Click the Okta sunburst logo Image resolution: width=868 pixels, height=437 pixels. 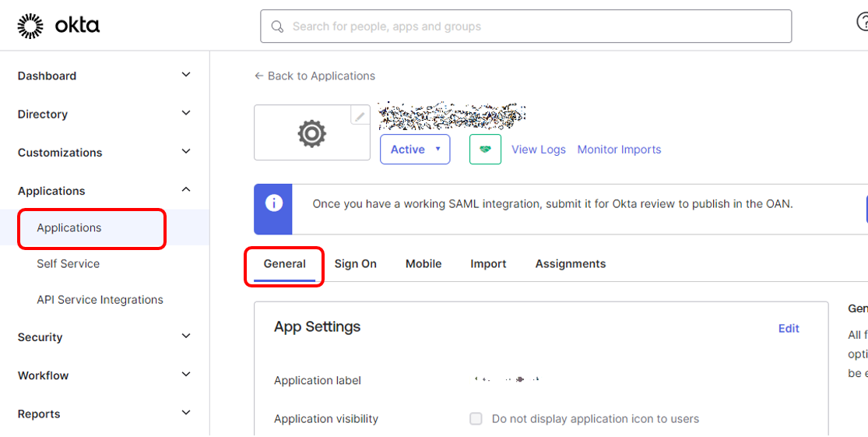coord(30,26)
